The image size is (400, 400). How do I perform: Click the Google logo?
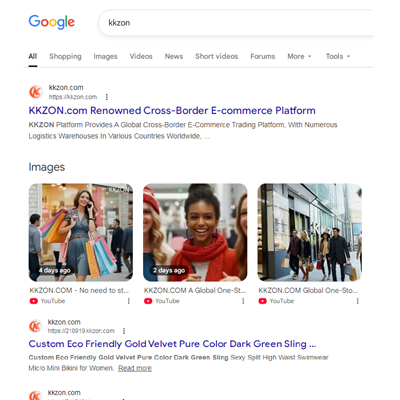click(x=52, y=22)
